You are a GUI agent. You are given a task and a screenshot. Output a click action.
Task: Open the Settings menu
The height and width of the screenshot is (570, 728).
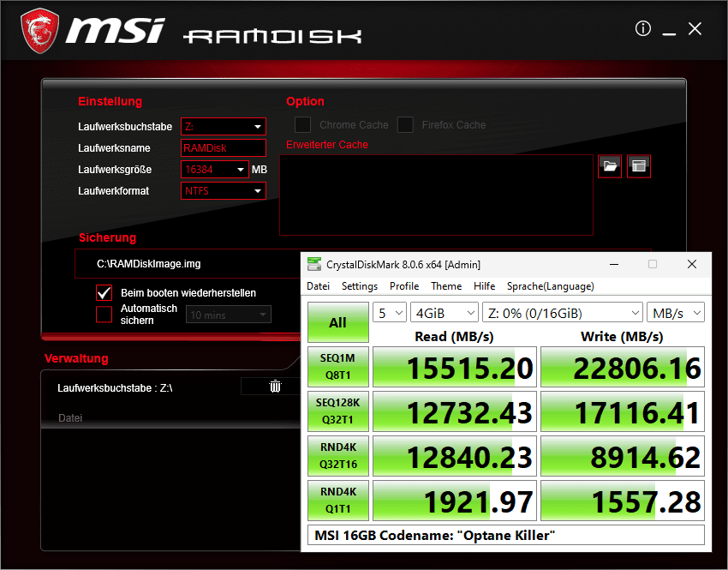(x=360, y=286)
